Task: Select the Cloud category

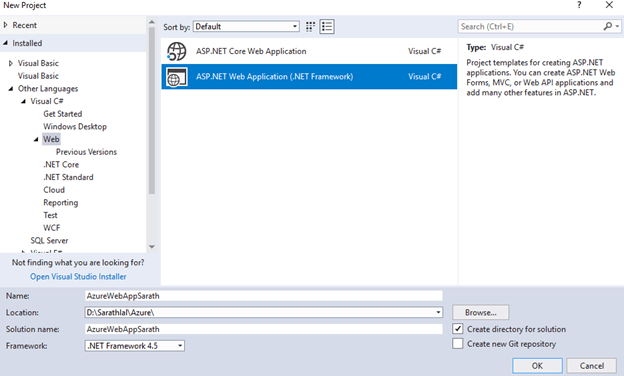Action: click(54, 190)
